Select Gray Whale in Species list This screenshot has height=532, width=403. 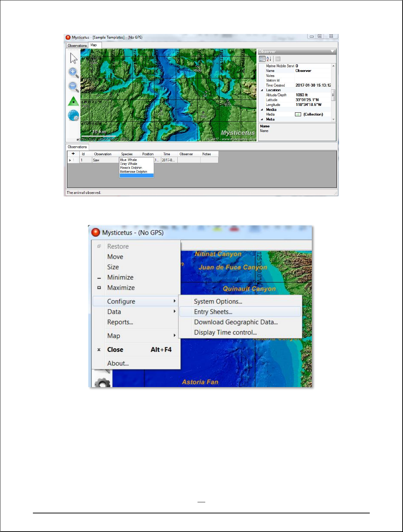137,164
